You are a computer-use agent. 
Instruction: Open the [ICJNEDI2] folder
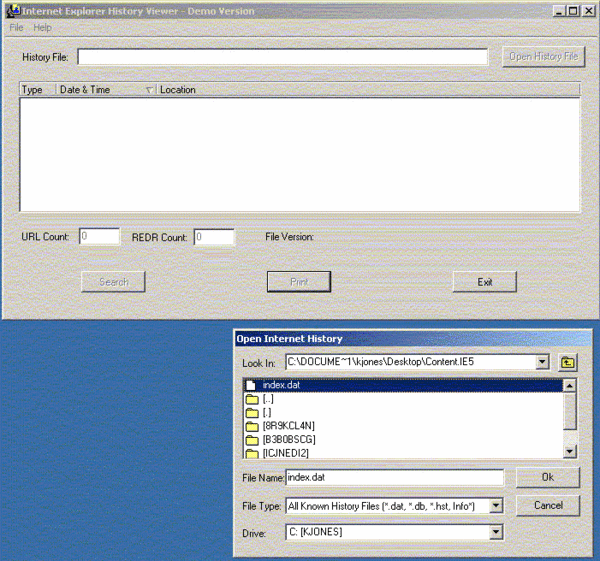(x=252, y=453)
